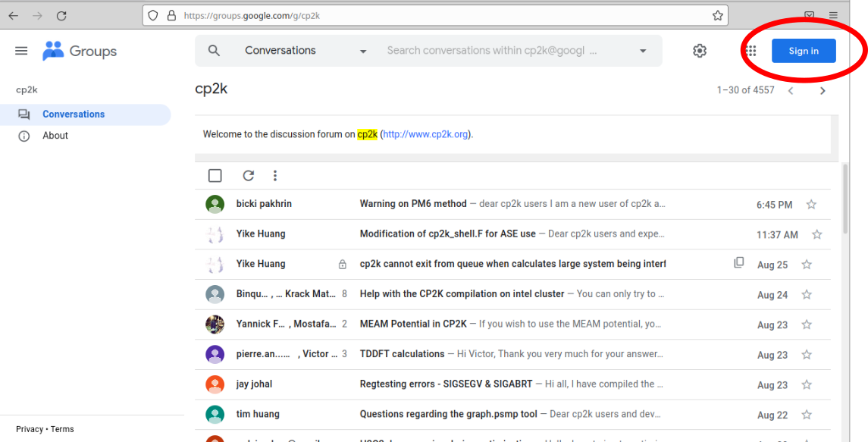Screen dimensions: 868x442
Task: Bookmark this page with the star icon
Action: pos(717,15)
